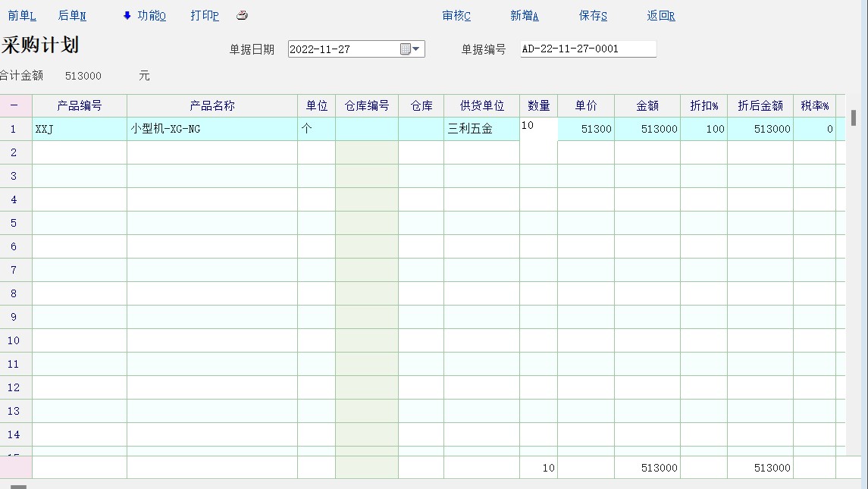Go to previous document with 前单
Viewport: 868px width, 489px height.
[22, 16]
